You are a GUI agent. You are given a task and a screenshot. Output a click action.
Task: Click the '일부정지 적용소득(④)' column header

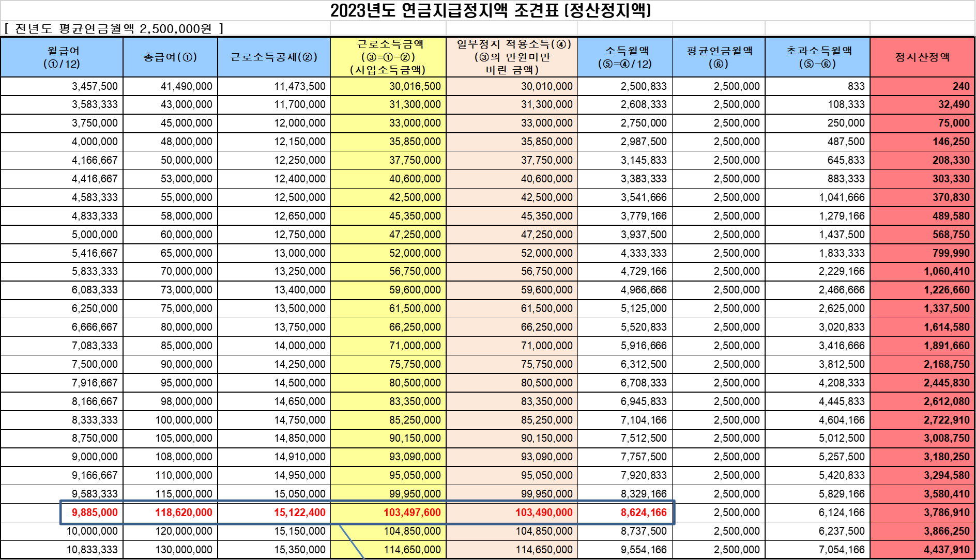tap(512, 57)
